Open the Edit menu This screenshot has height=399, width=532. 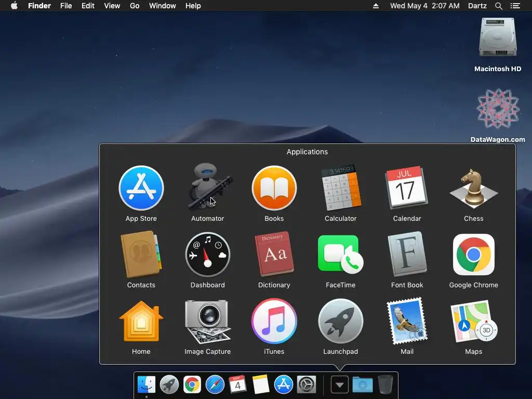(x=88, y=6)
